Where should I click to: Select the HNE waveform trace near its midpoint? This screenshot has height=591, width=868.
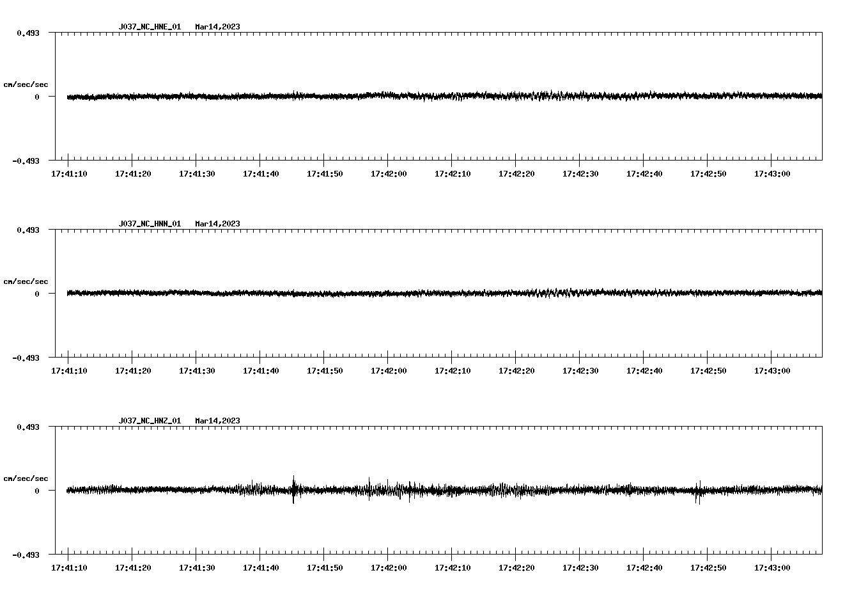point(441,97)
